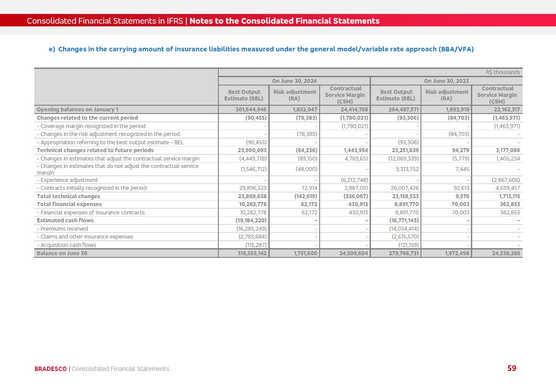Image resolution: width=556 pixels, height=392 pixels.
Task: Click the page number 59
Action: click(x=511, y=368)
